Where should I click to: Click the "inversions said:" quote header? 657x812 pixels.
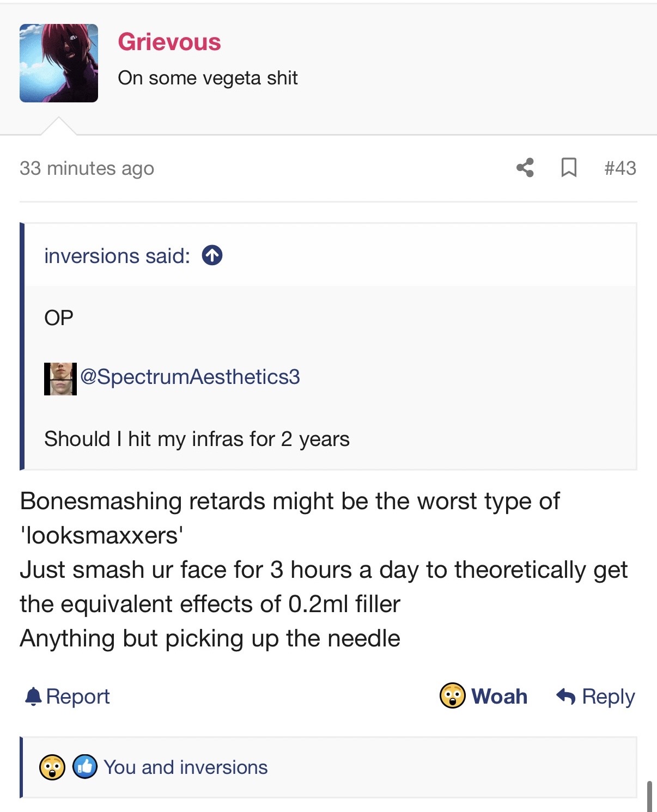pyautogui.click(x=117, y=256)
